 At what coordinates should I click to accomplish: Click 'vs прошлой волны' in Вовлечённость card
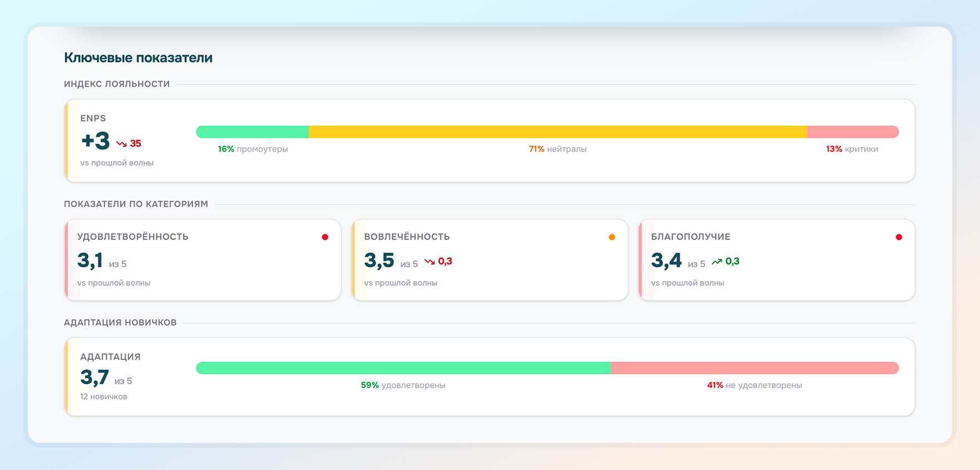[x=401, y=283]
